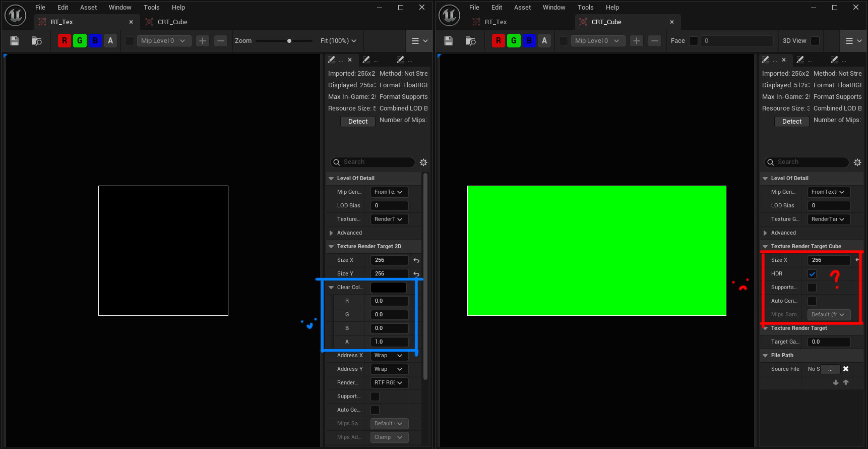Click the save icon in RT_Tex window
868x449 pixels.
tap(15, 41)
